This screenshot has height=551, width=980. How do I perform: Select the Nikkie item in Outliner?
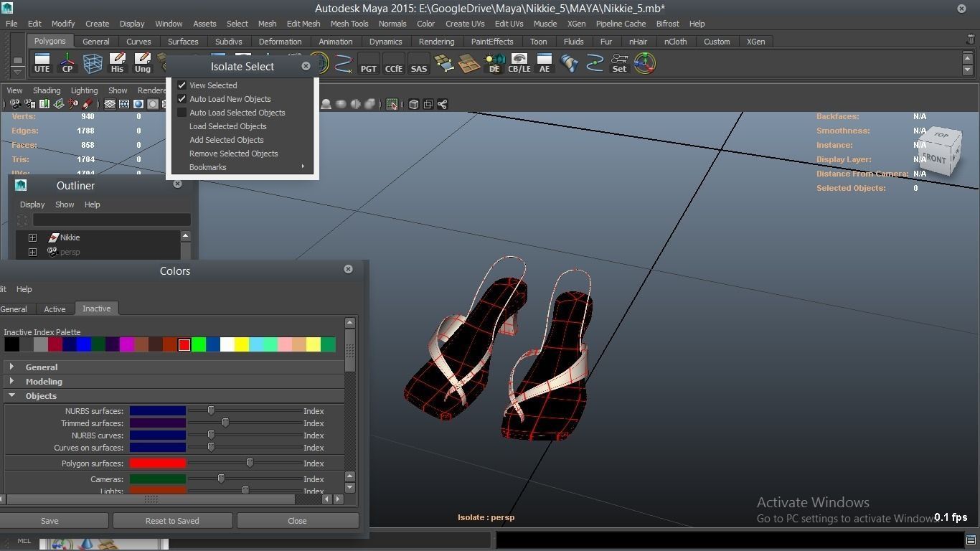pos(70,237)
